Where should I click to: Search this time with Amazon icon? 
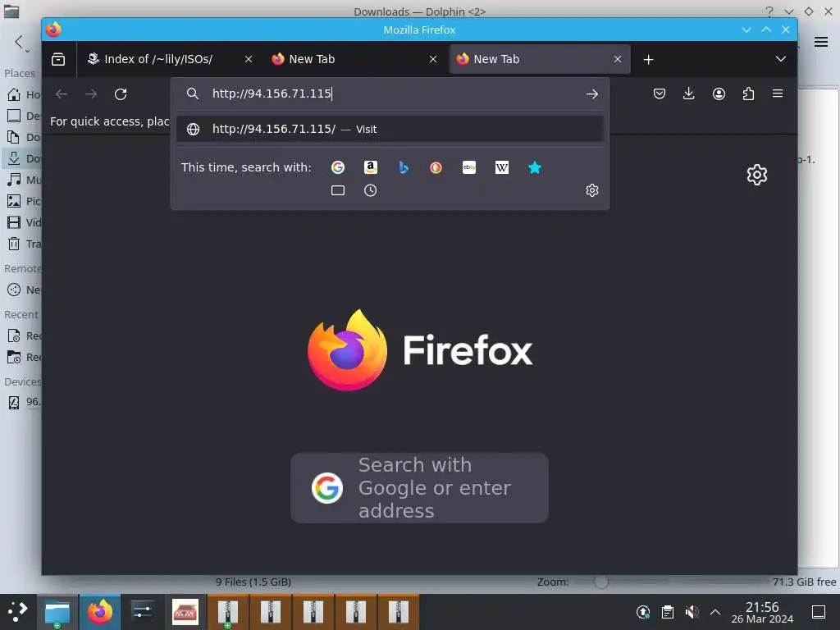[371, 167]
